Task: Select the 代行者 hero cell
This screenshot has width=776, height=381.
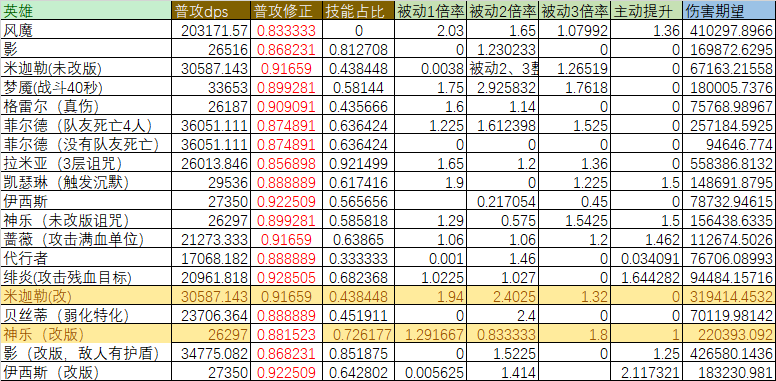Action: (x=86, y=258)
